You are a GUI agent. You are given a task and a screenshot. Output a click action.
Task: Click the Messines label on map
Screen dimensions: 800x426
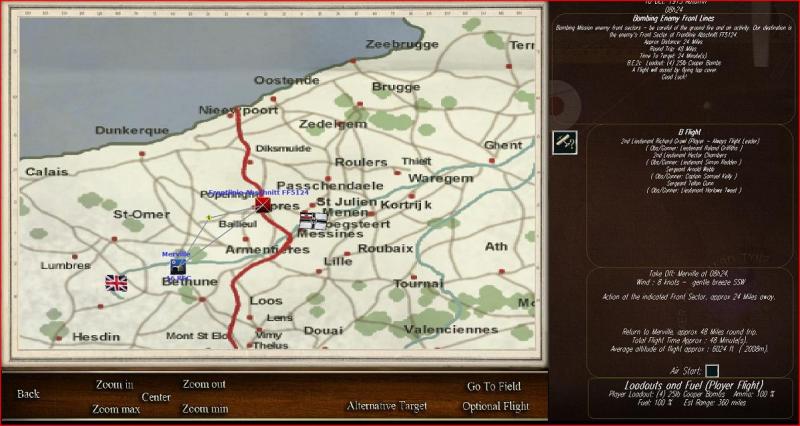[330, 234]
